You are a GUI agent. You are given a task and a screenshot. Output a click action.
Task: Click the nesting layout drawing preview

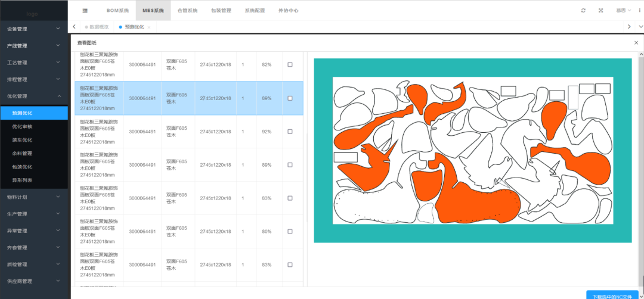[x=473, y=150]
